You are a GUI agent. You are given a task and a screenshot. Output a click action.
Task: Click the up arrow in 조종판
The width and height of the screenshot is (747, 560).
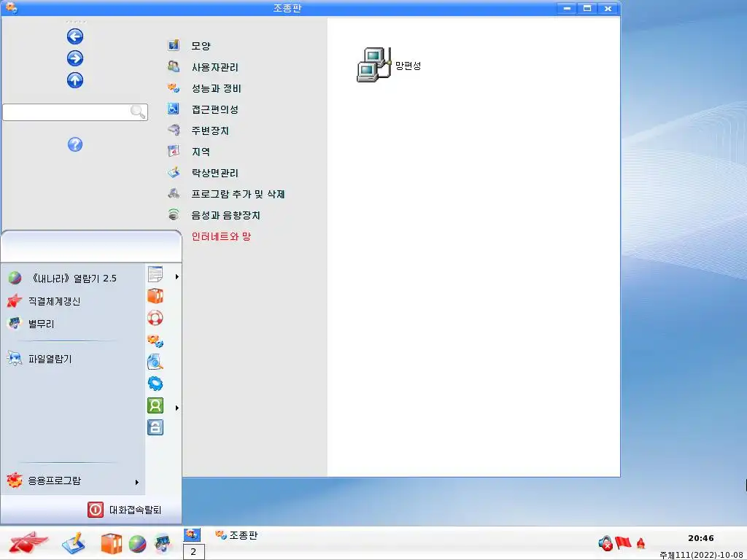75,80
